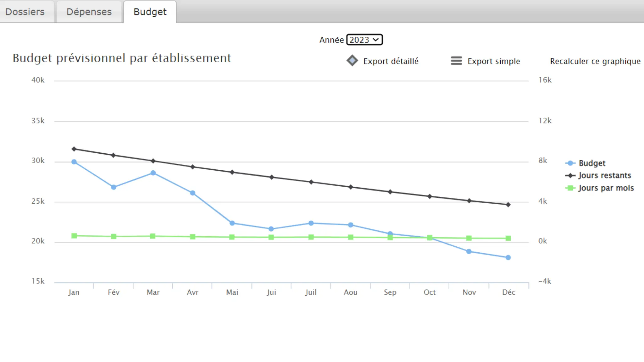Click the Budget data point for Mai
This screenshot has height=362, width=644.
[232, 223]
